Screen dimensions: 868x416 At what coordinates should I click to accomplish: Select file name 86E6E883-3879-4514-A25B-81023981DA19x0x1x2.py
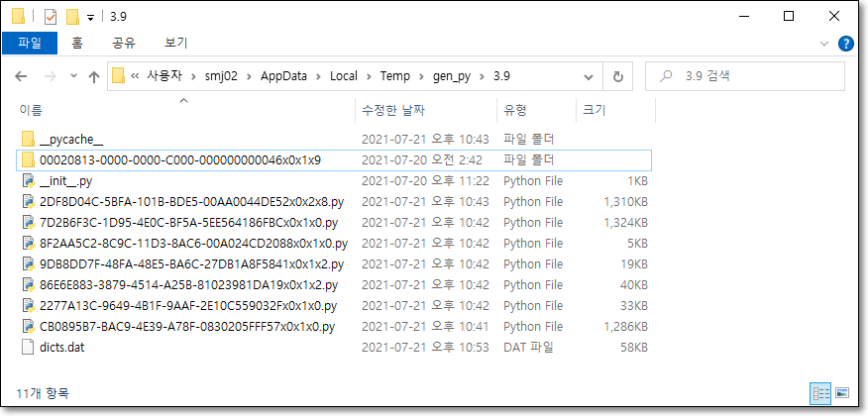pyautogui.click(x=189, y=285)
